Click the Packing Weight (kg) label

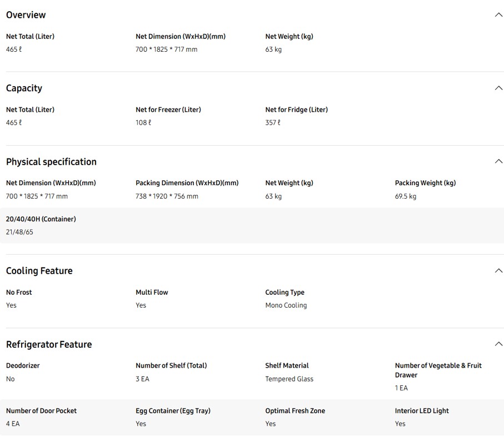pos(425,183)
